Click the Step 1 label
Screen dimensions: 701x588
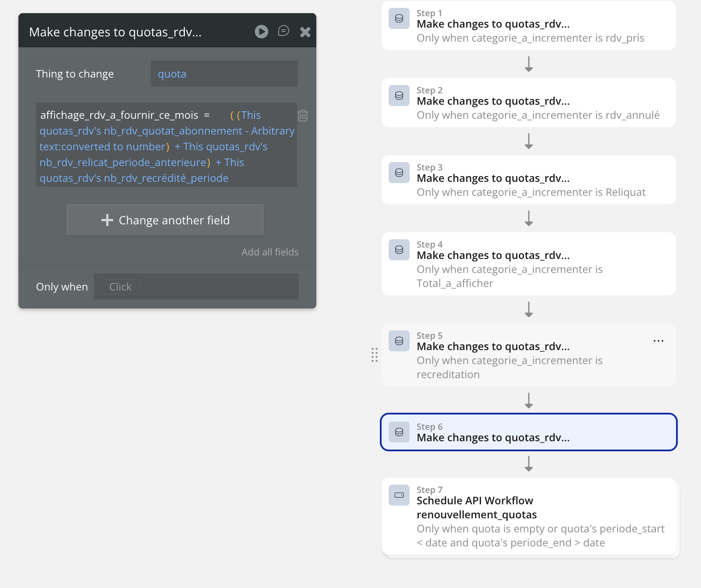[429, 13]
